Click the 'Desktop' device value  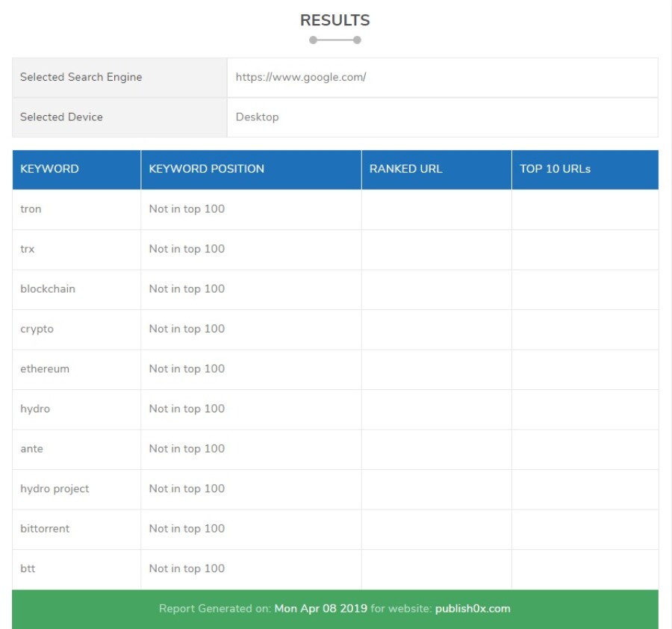click(257, 117)
